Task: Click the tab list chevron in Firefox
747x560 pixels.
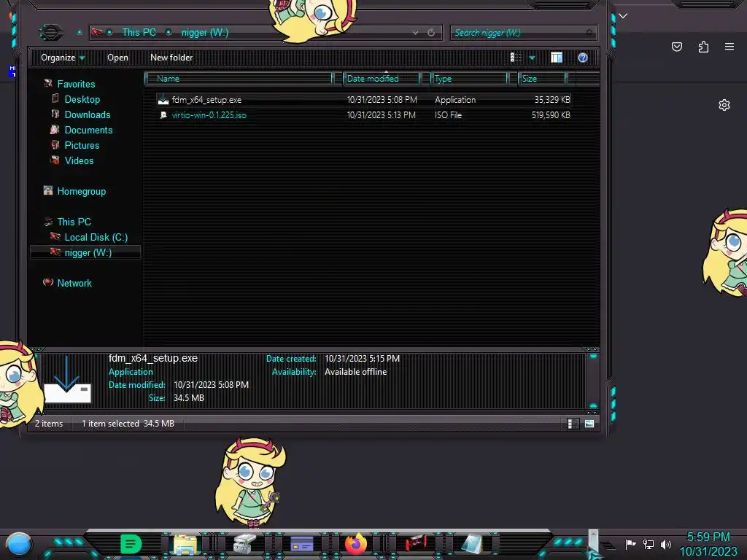Action: pyautogui.click(x=623, y=16)
